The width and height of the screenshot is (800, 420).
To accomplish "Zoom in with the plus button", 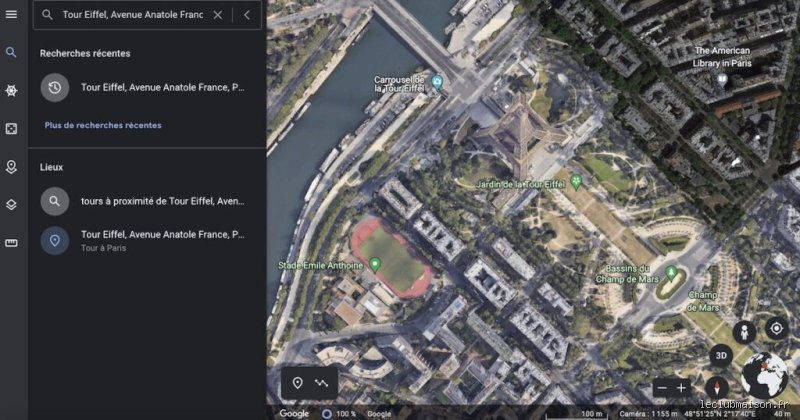I will pos(682,388).
